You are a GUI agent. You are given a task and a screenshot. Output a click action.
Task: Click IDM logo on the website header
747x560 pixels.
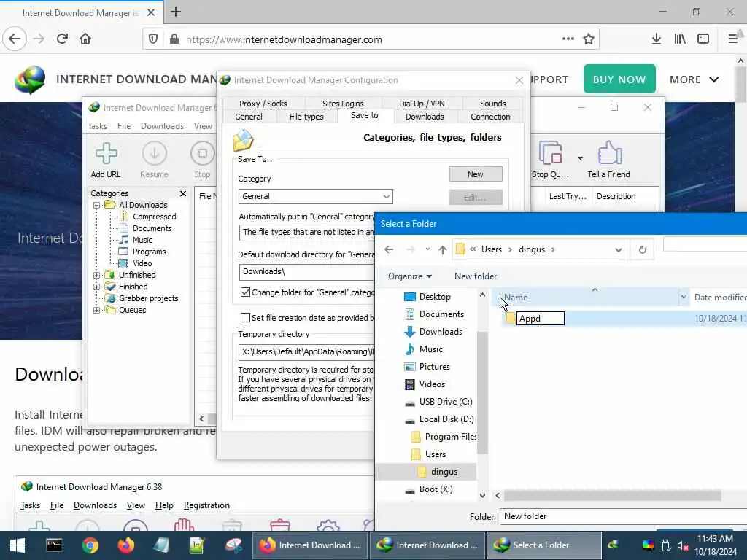[30, 79]
